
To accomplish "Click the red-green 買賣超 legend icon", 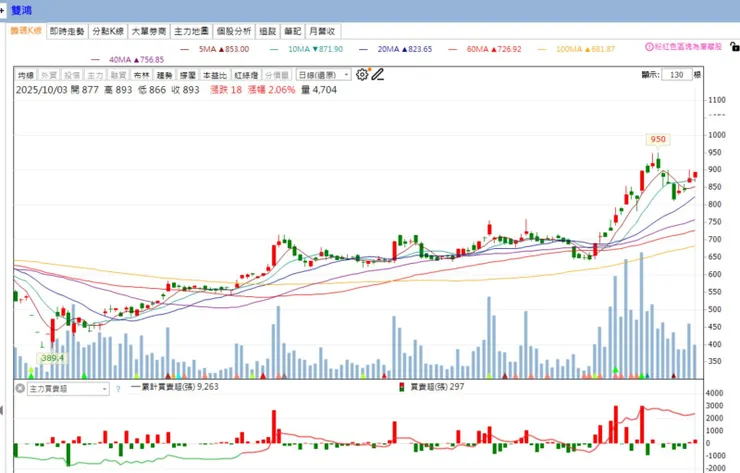I will [x=402, y=387].
